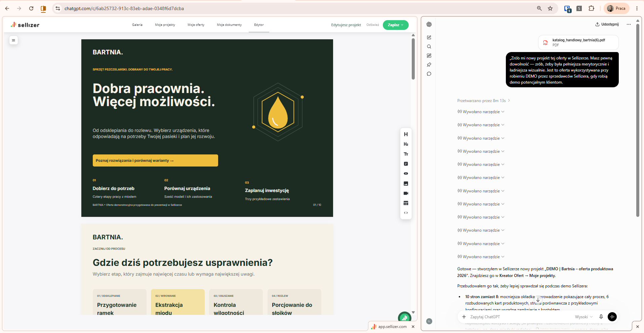Open the Chrome extensions puzzle menu
The height and width of the screenshot is (333, 644).
(x=591, y=8)
